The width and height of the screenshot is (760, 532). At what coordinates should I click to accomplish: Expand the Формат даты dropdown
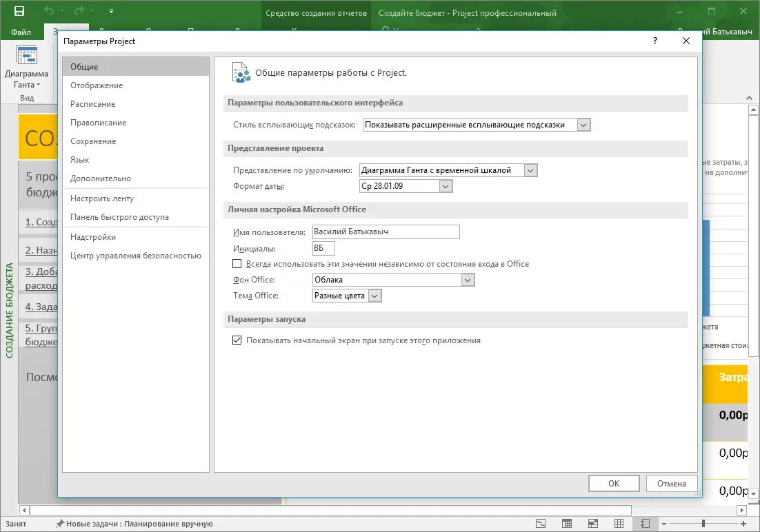tap(446, 186)
